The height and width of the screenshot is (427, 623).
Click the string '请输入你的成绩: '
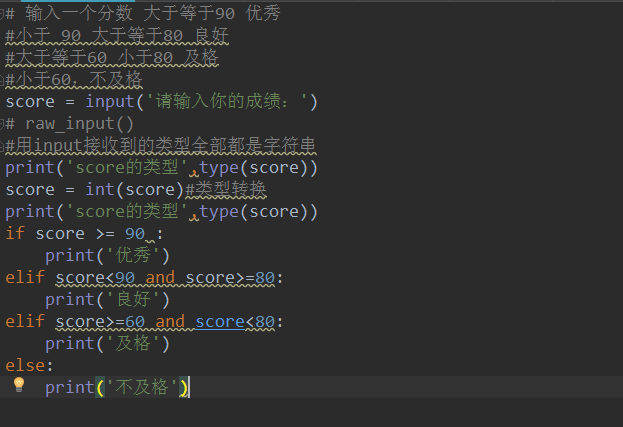pos(227,101)
